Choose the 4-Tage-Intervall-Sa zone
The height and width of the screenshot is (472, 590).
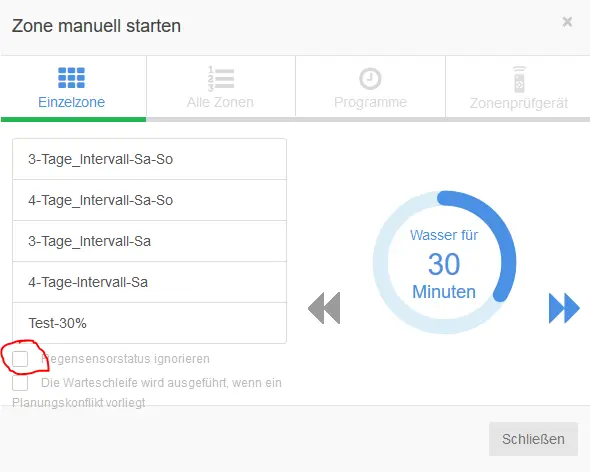click(149, 282)
